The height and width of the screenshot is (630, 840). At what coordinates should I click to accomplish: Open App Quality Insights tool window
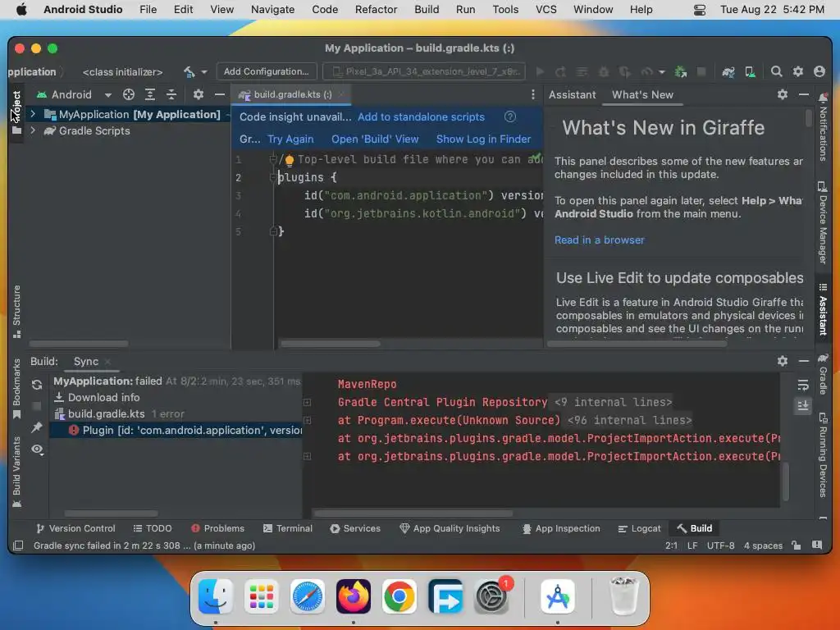[x=450, y=529]
